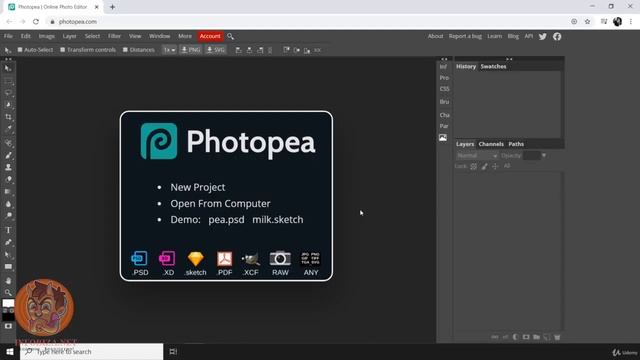Switch to the Swatches tab
640x360 pixels.
point(493,67)
